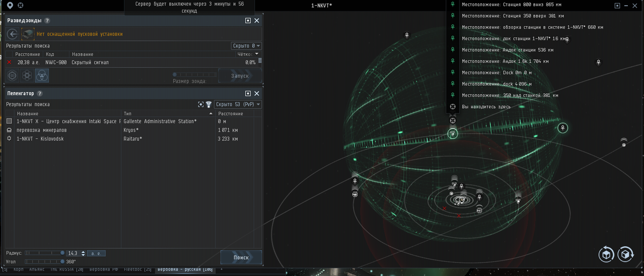644x276 pixels.
Task: Click the camera-tracking icon in Пеленгатор
Action: pos(201,105)
